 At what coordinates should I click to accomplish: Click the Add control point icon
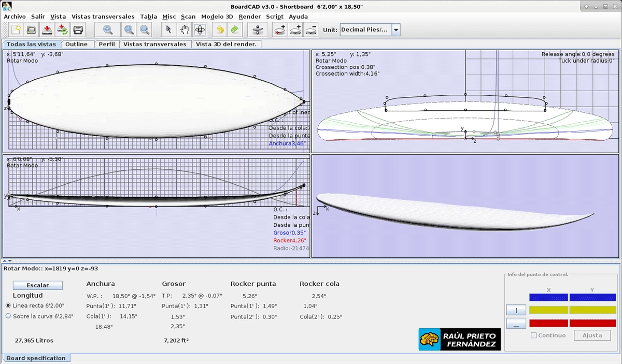tap(279, 30)
